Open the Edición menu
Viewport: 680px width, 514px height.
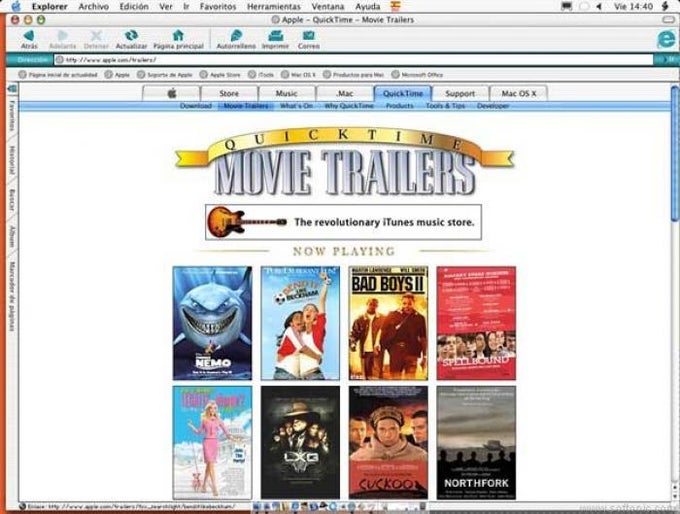tap(134, 7)
